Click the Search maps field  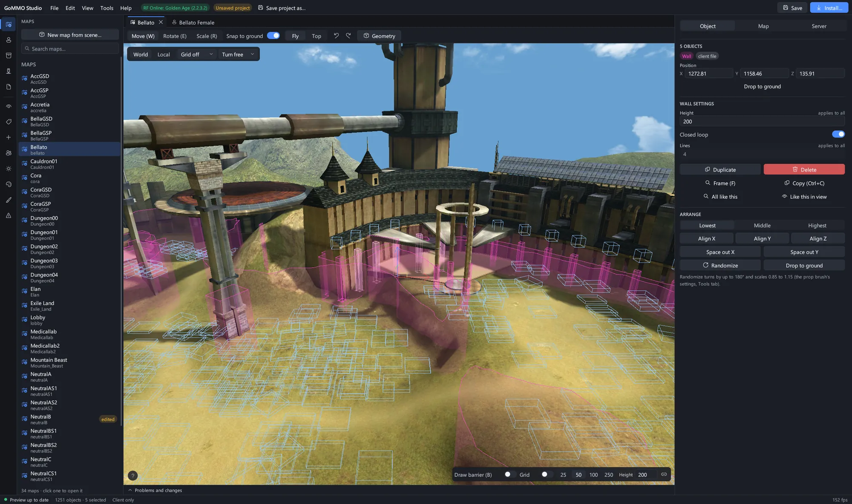pos(70,49)
